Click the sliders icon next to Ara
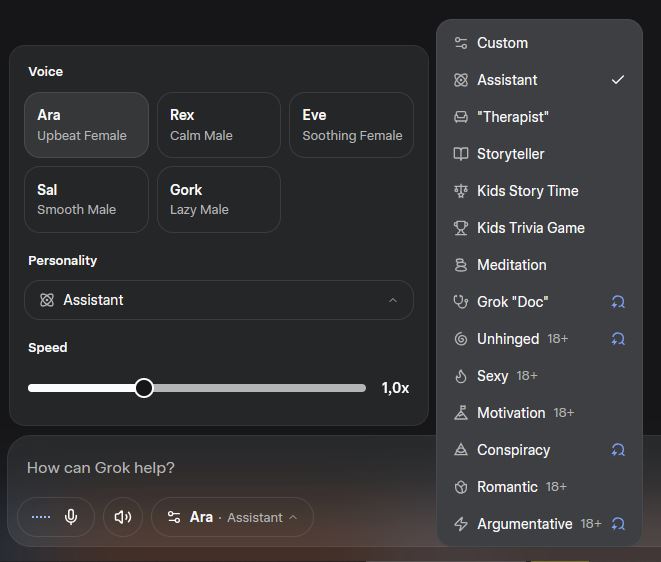 [174, 517]
